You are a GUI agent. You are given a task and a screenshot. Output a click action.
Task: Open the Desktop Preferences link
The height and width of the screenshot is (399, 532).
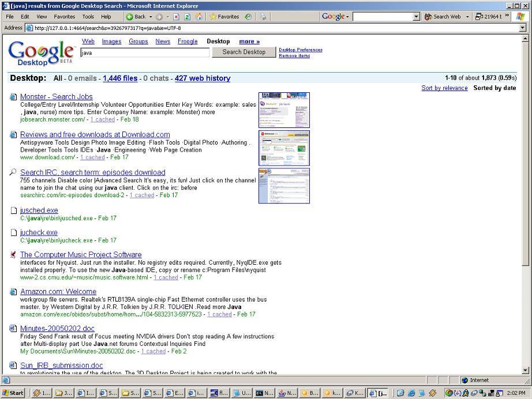tap(301, 50)
